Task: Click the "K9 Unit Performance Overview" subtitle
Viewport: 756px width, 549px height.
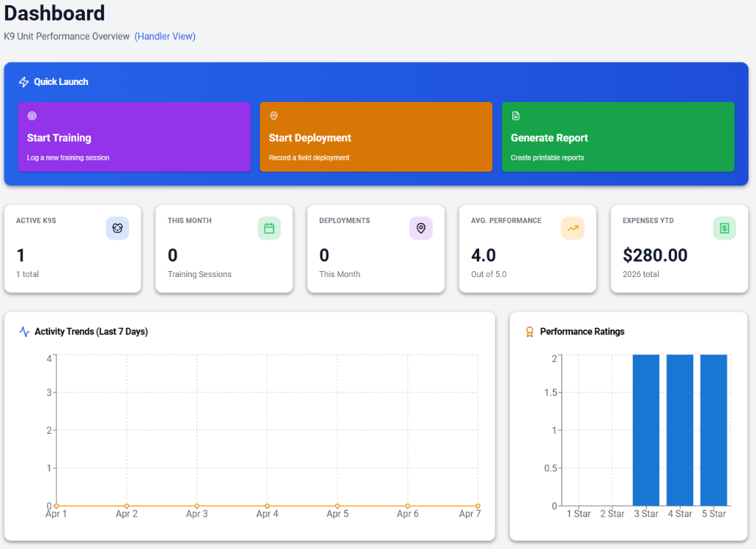Action: tap(66, 36)
